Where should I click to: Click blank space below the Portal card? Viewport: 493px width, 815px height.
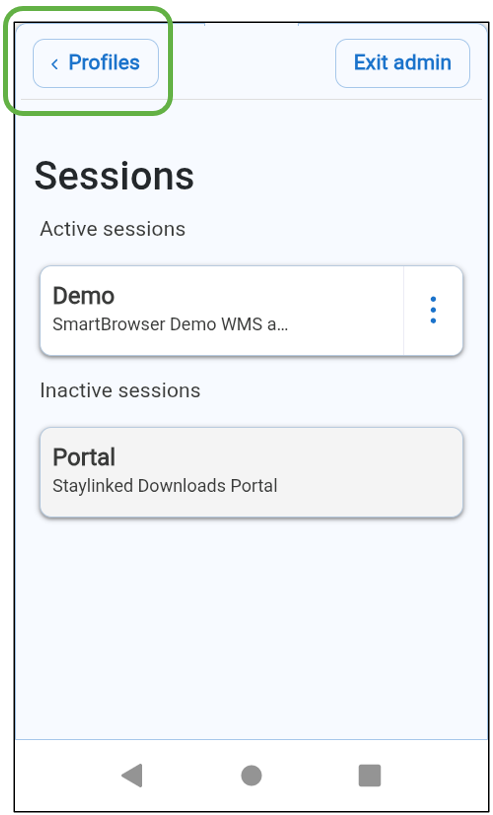[251, 624]
